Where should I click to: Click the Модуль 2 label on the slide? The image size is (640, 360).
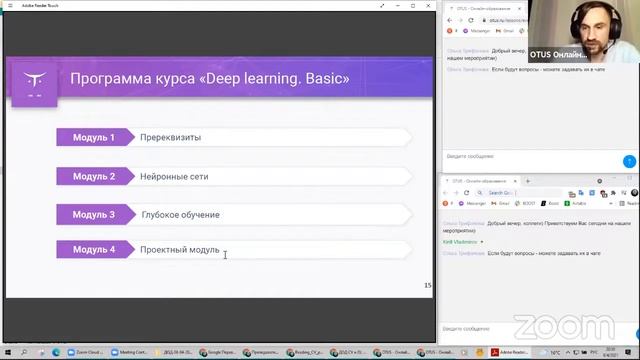(x=94, y=176)
